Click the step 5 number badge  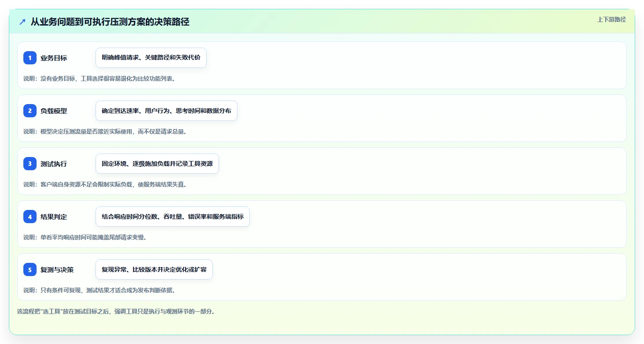pos(30,269)
